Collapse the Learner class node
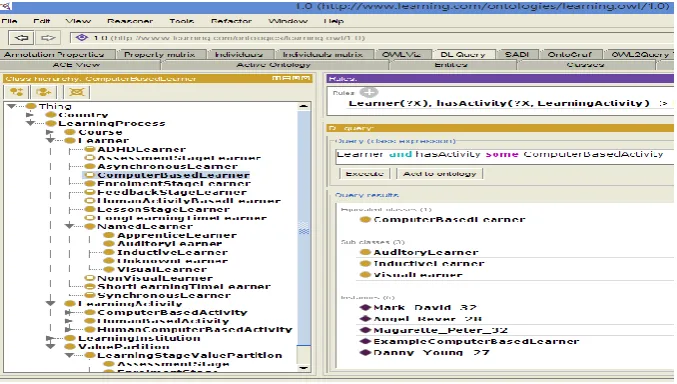This screenshot has height=384, width=677. pos(50,140)
